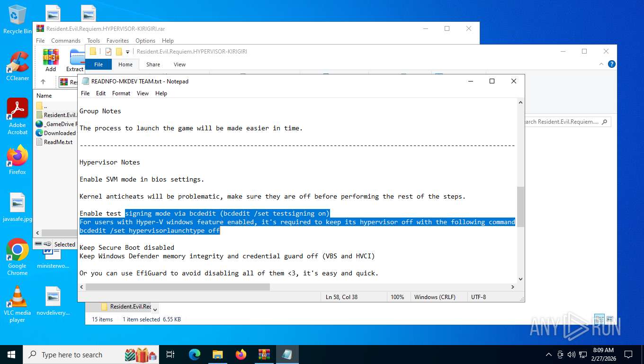Open the volume control in system tray
Viewport: 644px width, 364px height.
pos(571,354)
